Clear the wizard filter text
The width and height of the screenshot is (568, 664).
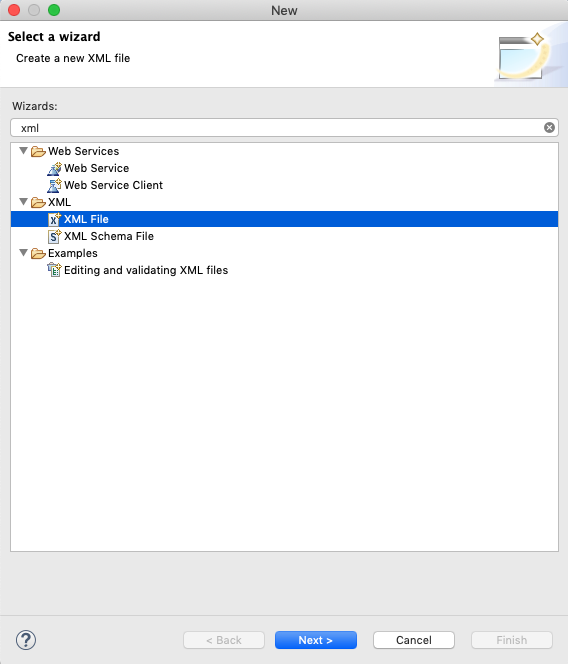tap(549, 128)
